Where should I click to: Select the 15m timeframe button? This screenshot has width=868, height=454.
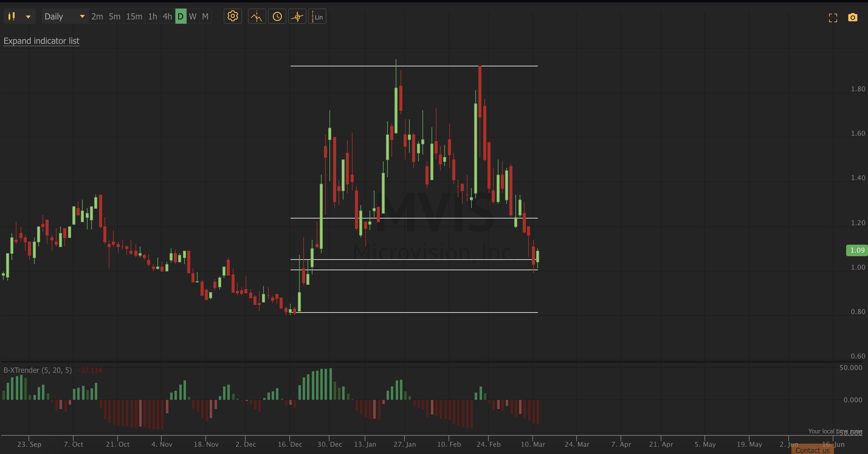(134, 16)
